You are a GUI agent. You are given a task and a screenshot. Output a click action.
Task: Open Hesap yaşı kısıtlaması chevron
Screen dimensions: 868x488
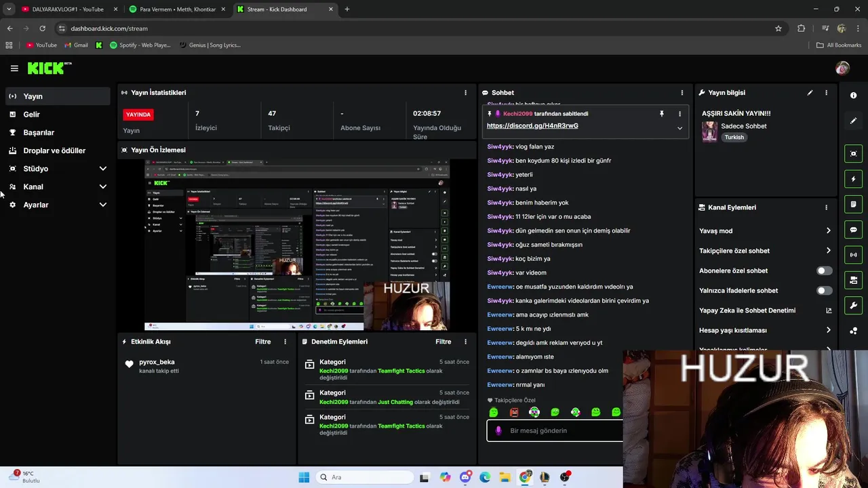[x=828, y=330]
